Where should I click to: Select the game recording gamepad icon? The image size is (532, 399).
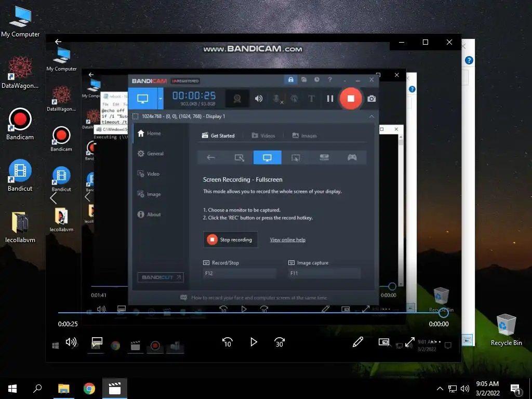[x=352, y=157]
